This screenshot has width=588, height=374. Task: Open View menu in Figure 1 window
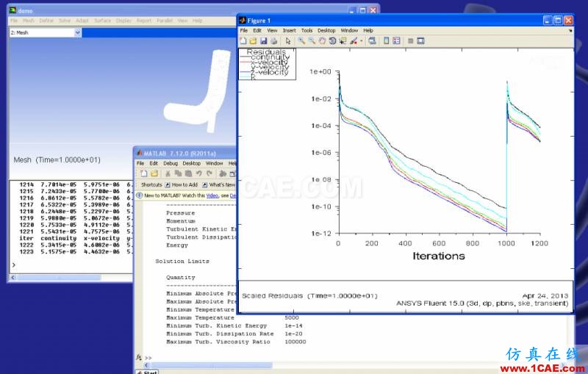click(x=272, y=30)
